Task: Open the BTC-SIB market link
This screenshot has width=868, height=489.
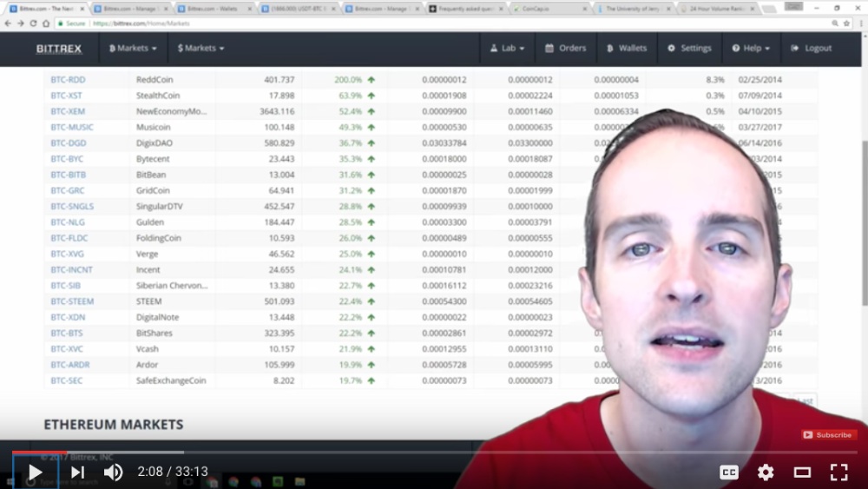Action: pyautogui.click(x=65, y=286)
